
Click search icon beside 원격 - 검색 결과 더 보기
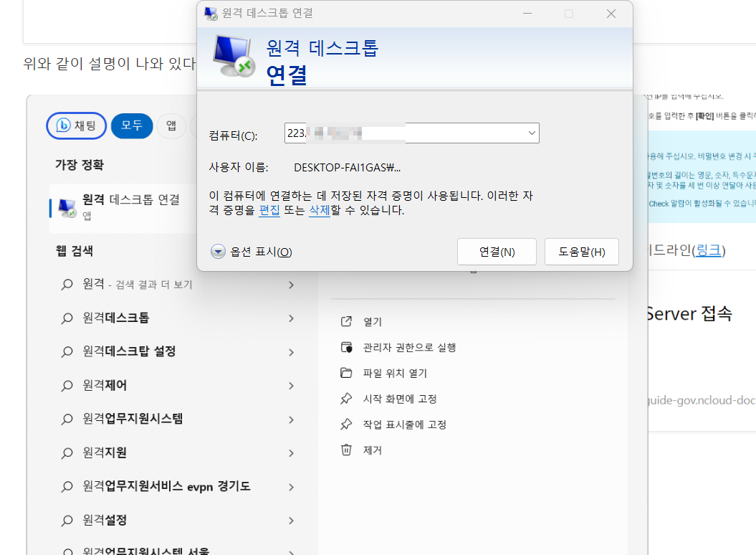(67, 285)
